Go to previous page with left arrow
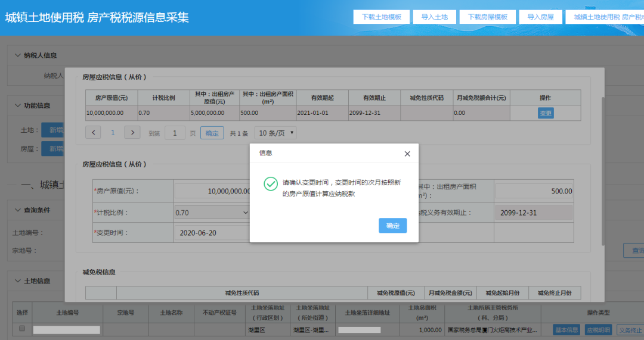This screenshot has width=644, height=340. (93, 132)
